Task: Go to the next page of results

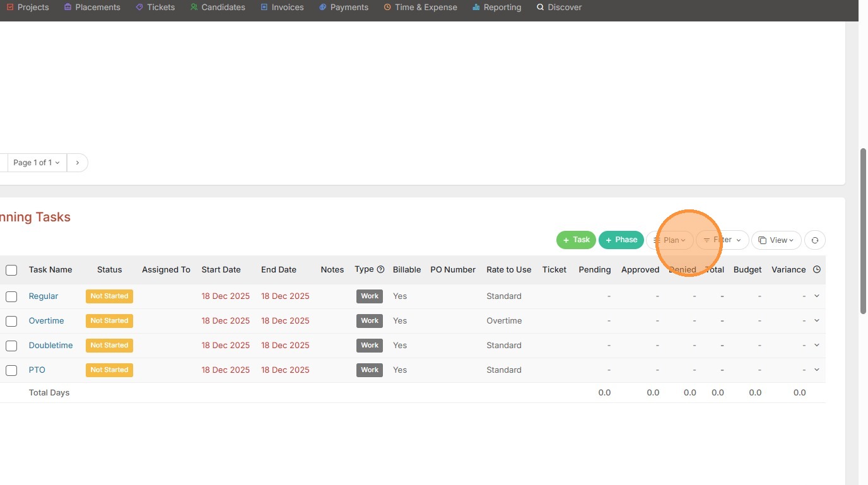Action: click(78, 163)
